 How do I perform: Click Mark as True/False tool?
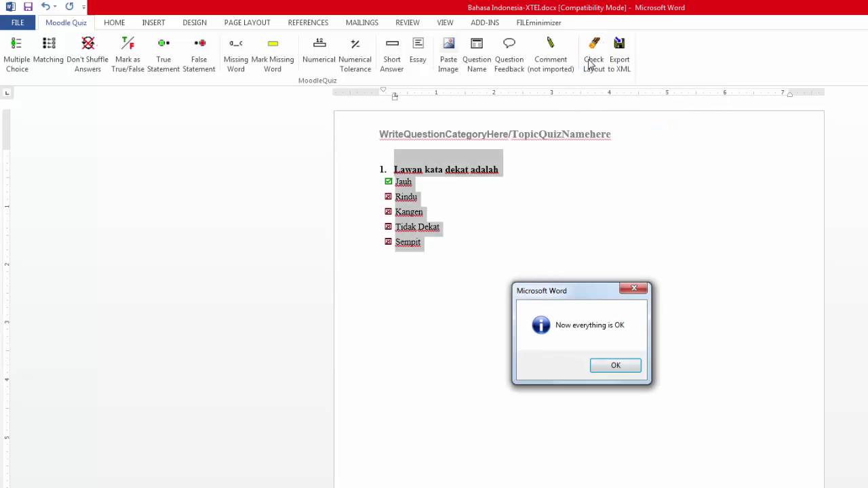pos(127,54)
